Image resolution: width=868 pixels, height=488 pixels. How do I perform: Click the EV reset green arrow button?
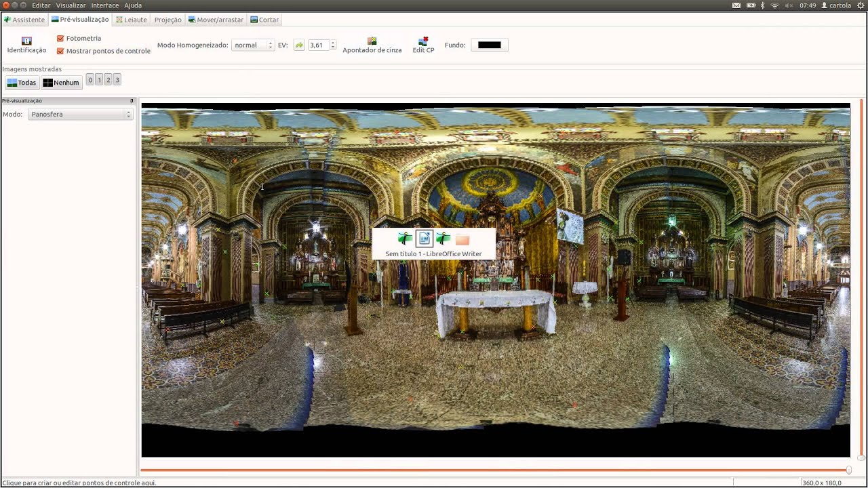[x=299, y=45]
